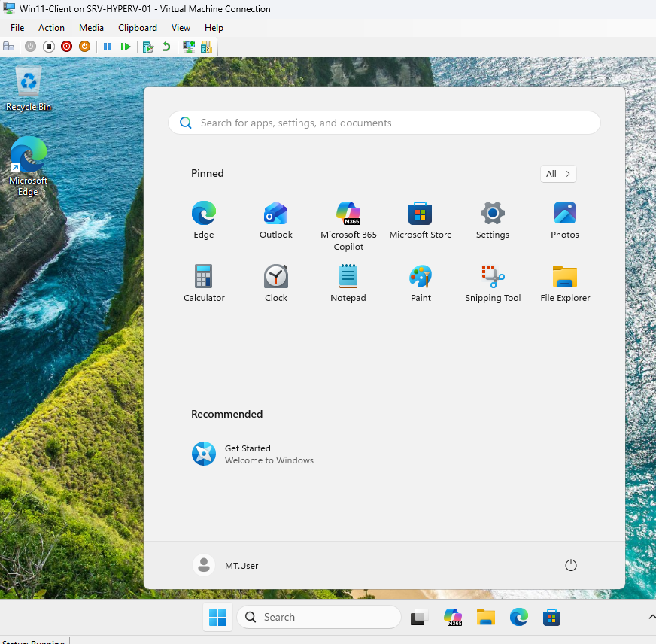Open the Clipboard menu

pyautogui.click(x=138, y=28)
